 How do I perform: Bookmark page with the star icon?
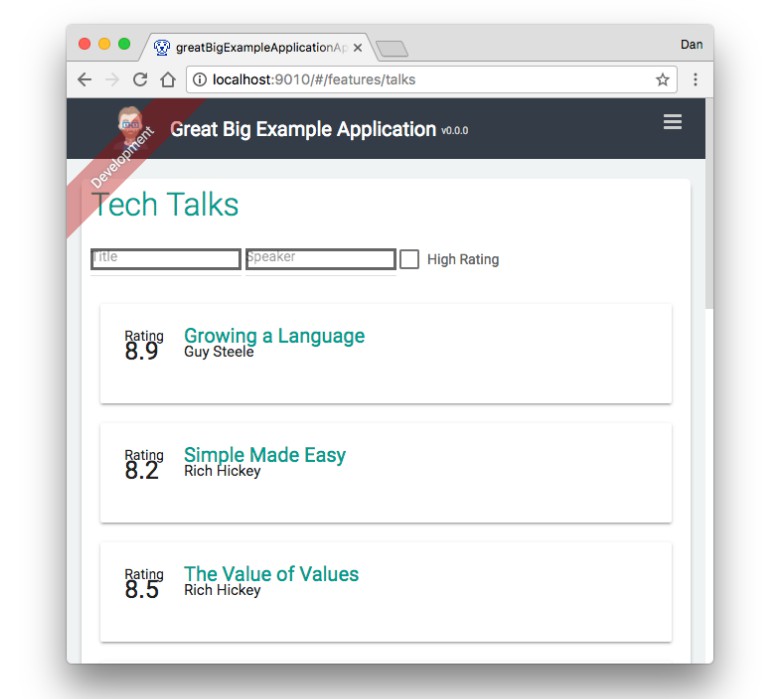coord(662,80)
